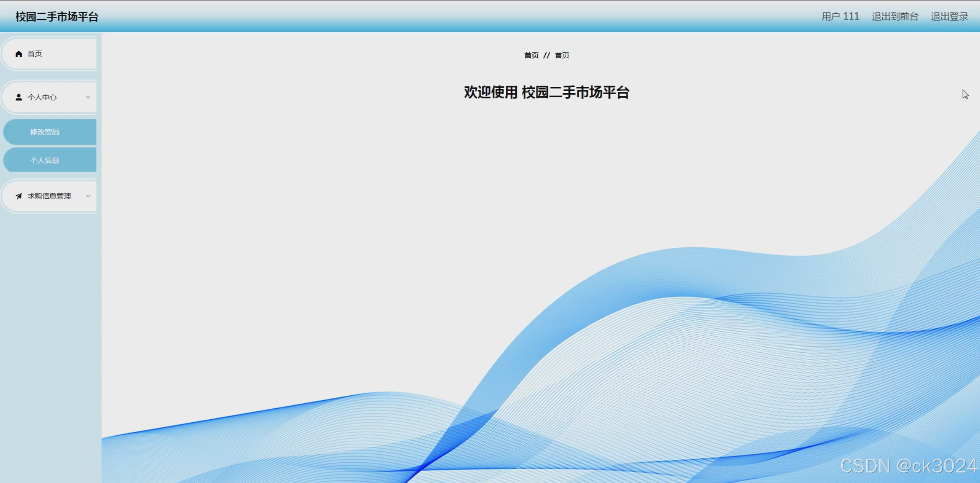This screenshot has height=483, width=980.
Task: Click the CSDN @ck3024 watermark
Action: tap(908, 466)
